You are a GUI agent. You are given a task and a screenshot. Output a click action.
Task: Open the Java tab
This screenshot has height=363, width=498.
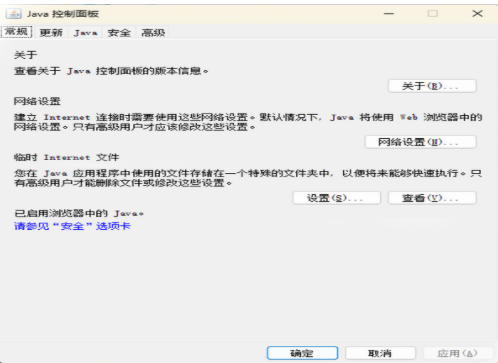point(85,33)
